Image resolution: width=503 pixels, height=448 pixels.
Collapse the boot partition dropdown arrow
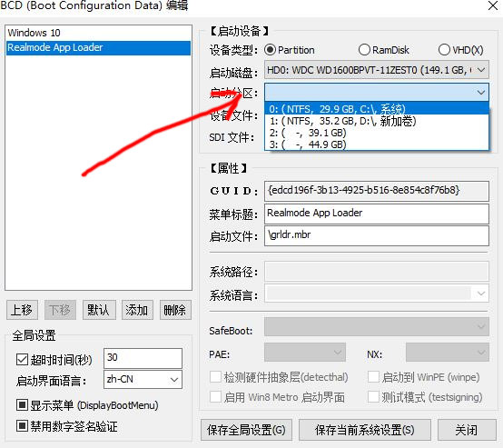coord(480,93)
